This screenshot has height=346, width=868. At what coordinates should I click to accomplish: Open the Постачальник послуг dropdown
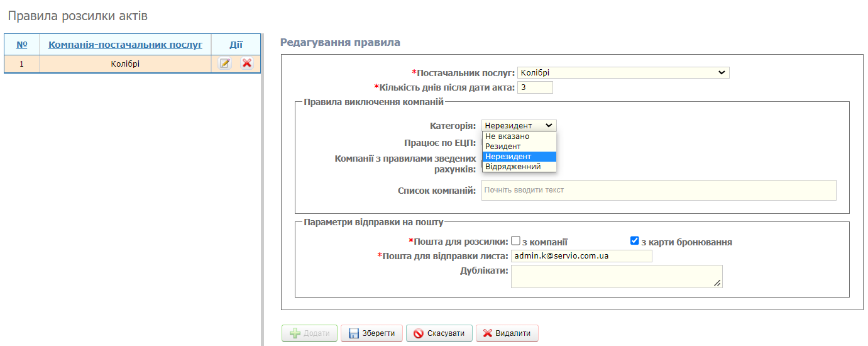pos(623,73)
